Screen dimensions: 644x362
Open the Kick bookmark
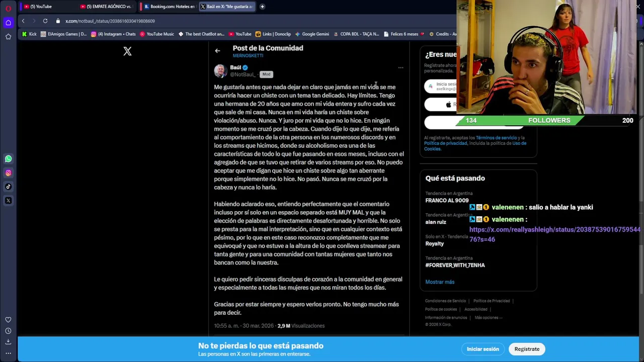[x=29, y=34]
